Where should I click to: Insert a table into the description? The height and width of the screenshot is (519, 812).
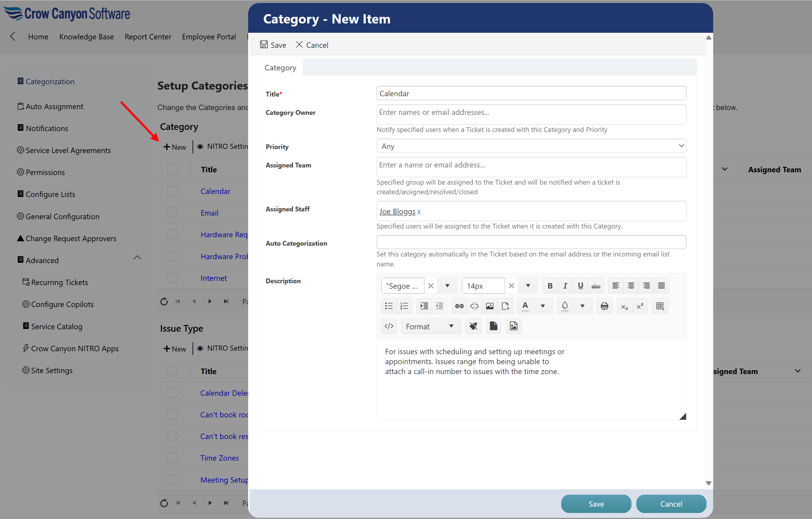click(660, 306)
